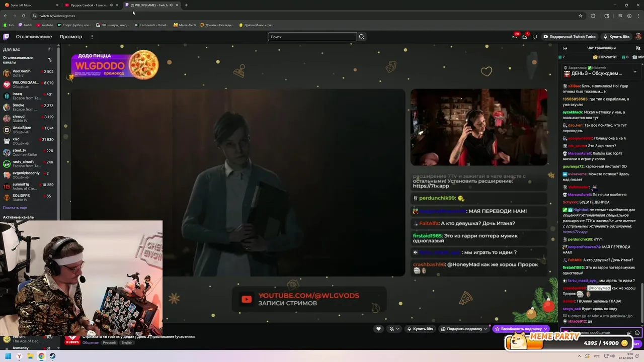Click the Twitch search field

pos(312,37)
